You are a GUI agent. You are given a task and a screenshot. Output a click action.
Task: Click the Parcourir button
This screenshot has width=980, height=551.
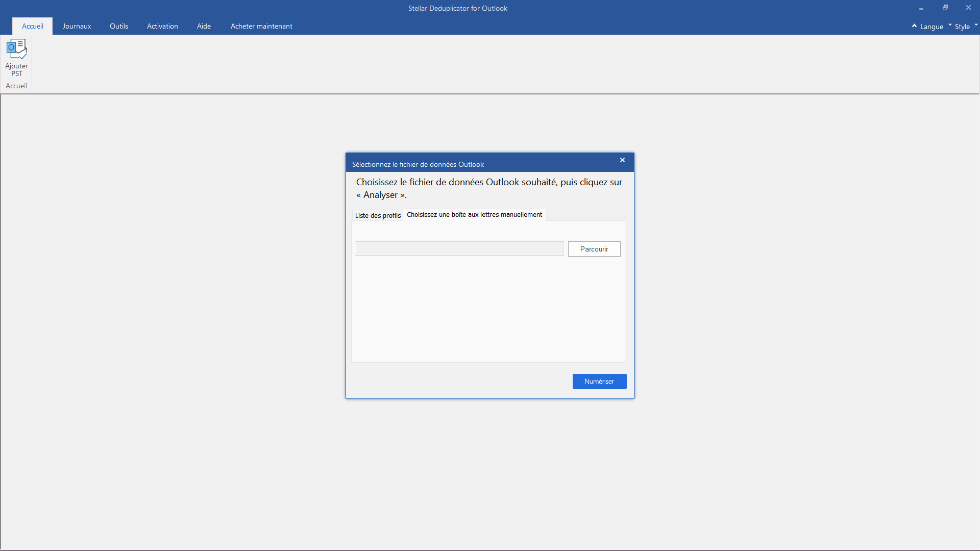594,249
